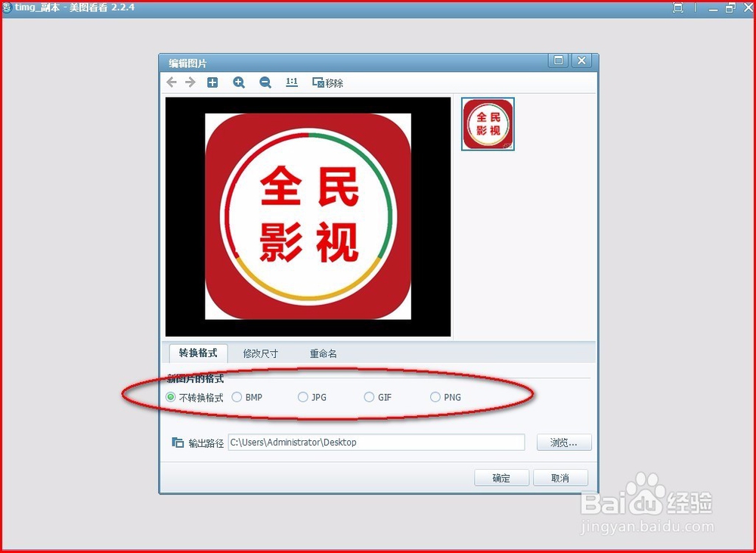
Task: Go to the next image with forward arrow
Action: (191, 82)
